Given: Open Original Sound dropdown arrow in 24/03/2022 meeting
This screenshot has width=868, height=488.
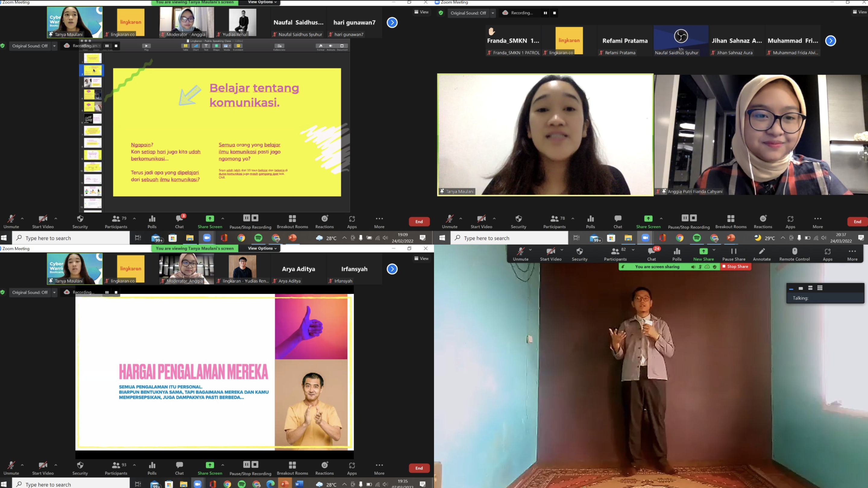Looking at the screenshot, I should tap(493, 13).
